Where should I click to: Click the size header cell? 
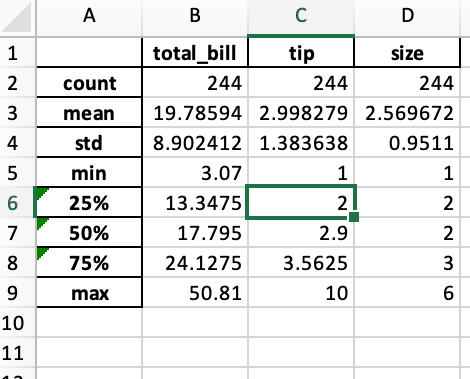tap(407, 53)
